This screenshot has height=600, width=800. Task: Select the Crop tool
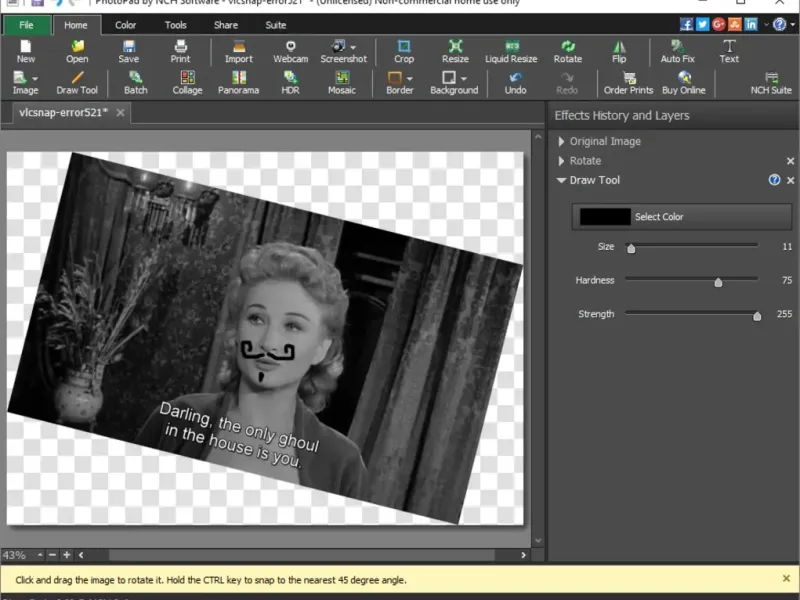pyautogui.click(x=404, y=51)
